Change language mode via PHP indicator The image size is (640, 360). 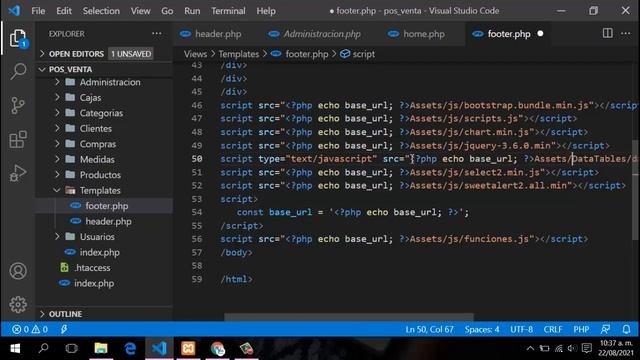tap(581, 329)
